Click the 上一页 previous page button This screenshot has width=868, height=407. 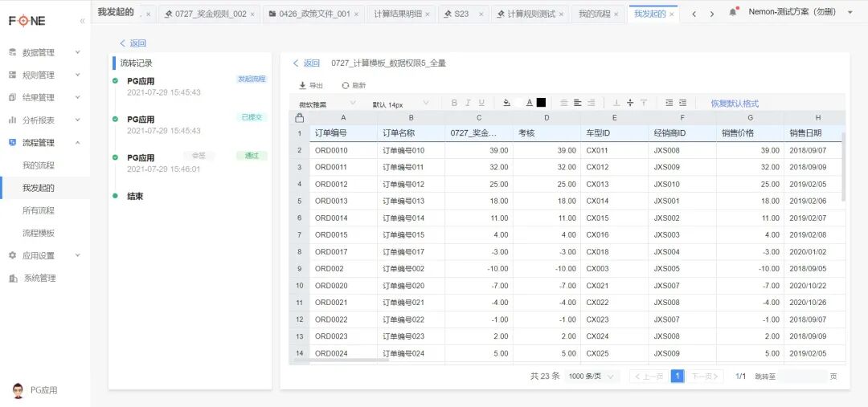(x=649, y=376)
